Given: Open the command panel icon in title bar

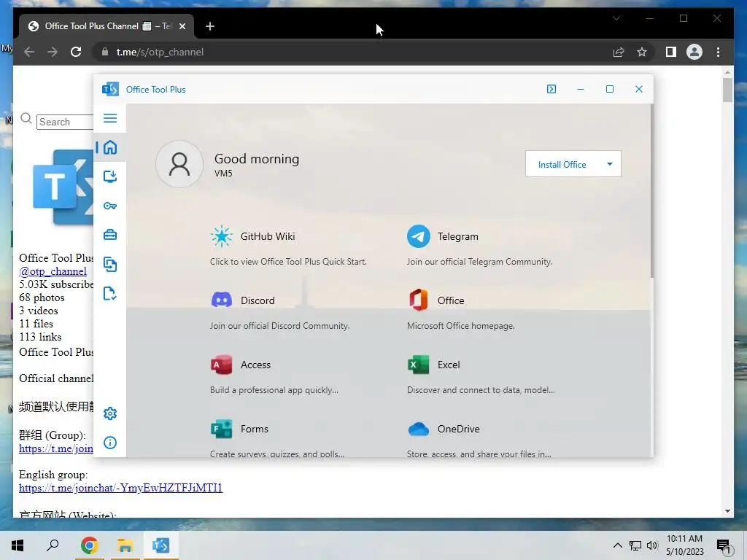Looking at the screenshot, I should (551, 89).
